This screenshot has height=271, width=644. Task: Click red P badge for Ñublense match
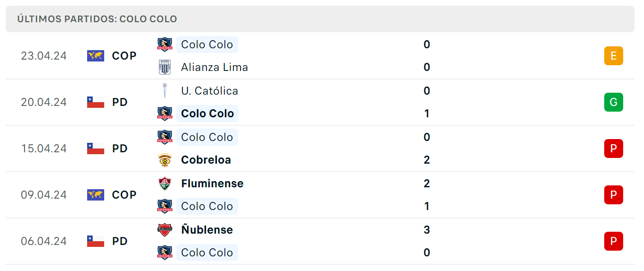pyautogui.click(x=614, y=241)
